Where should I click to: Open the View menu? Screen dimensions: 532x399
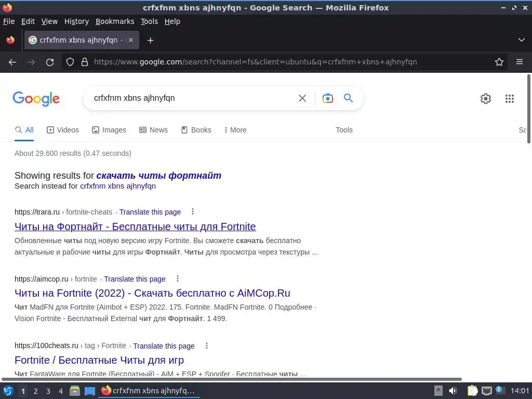[x=49, y=21]
